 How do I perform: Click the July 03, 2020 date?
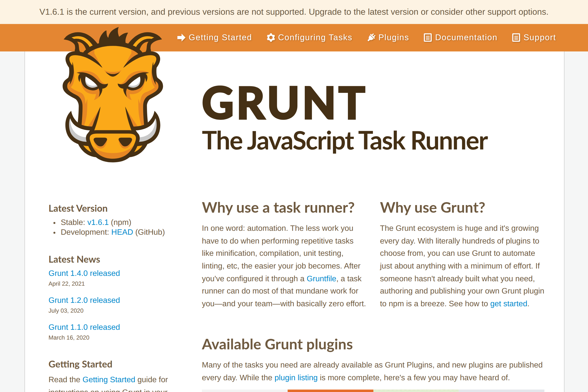(x=66, y=310)
